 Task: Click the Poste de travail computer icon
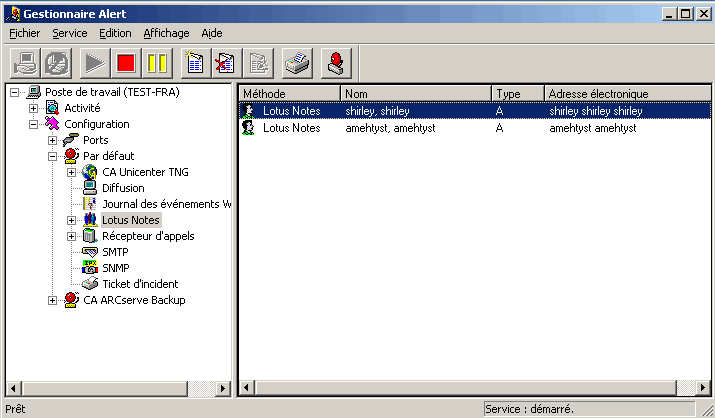coord(34,92)
